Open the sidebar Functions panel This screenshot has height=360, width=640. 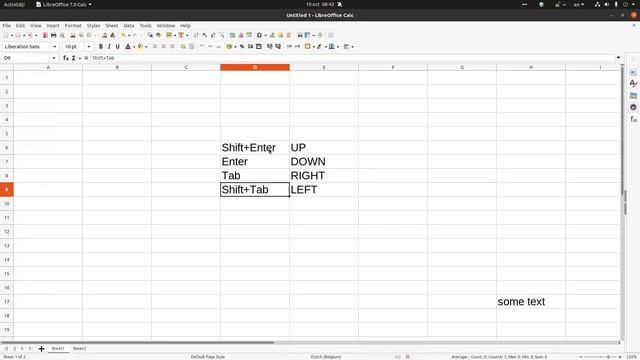(x=633, y=119)
